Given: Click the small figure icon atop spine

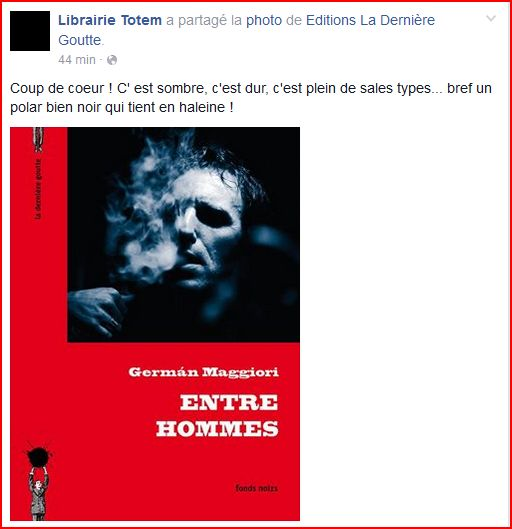Looking at the screenshot, I should coord(38,140).
